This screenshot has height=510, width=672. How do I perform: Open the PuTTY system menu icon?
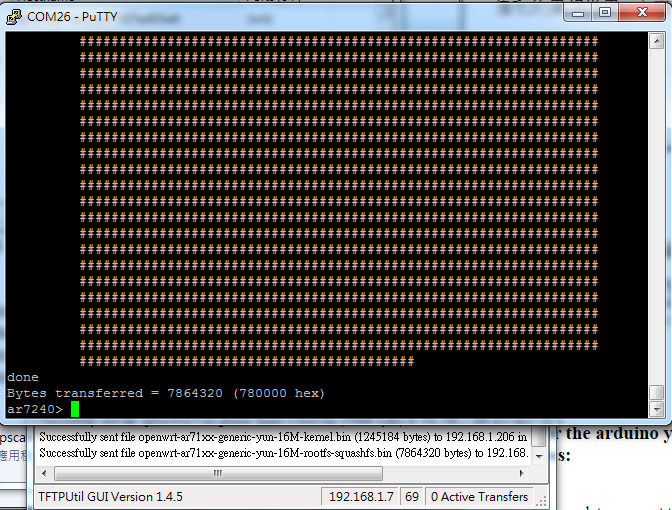point(14,17)
